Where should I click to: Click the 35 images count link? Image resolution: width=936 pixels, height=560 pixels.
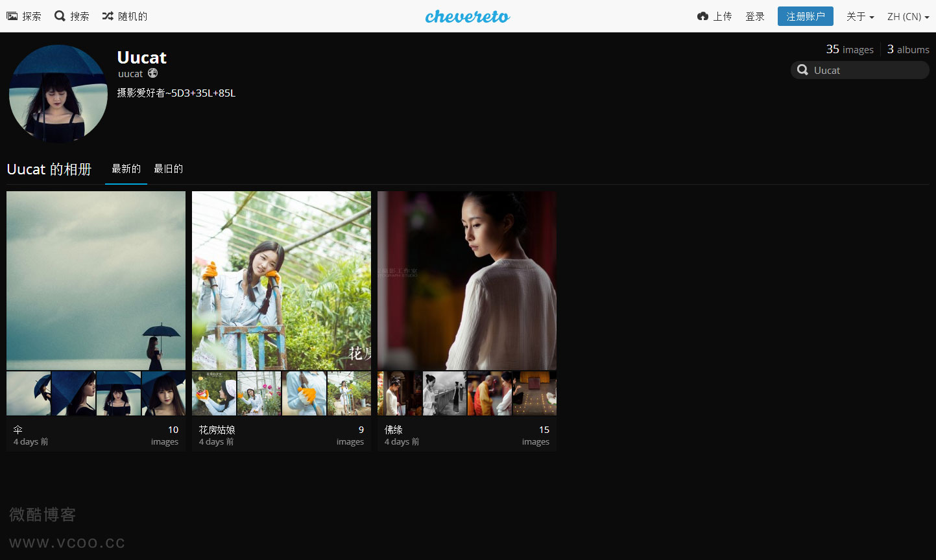click(850, 49)
